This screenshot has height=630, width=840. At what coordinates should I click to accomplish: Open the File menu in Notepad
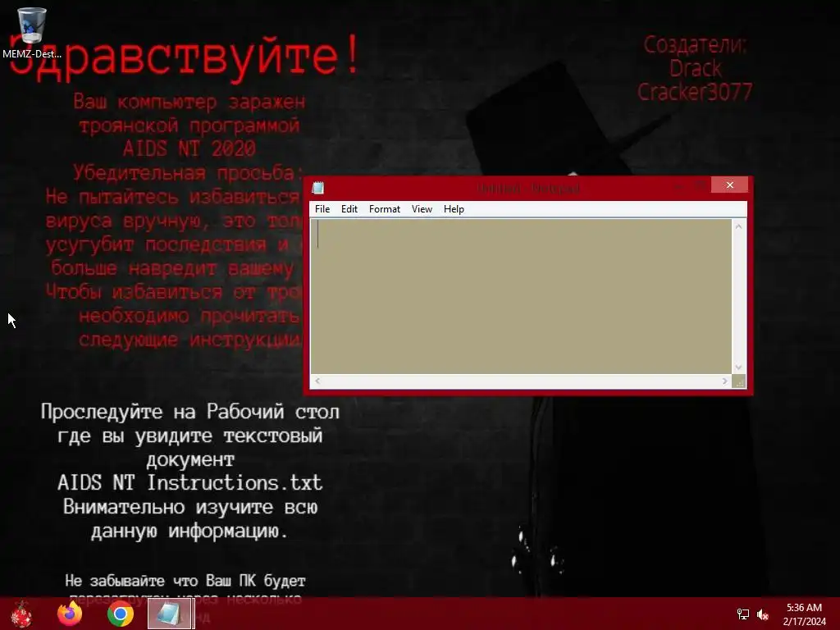coord(322,209)
